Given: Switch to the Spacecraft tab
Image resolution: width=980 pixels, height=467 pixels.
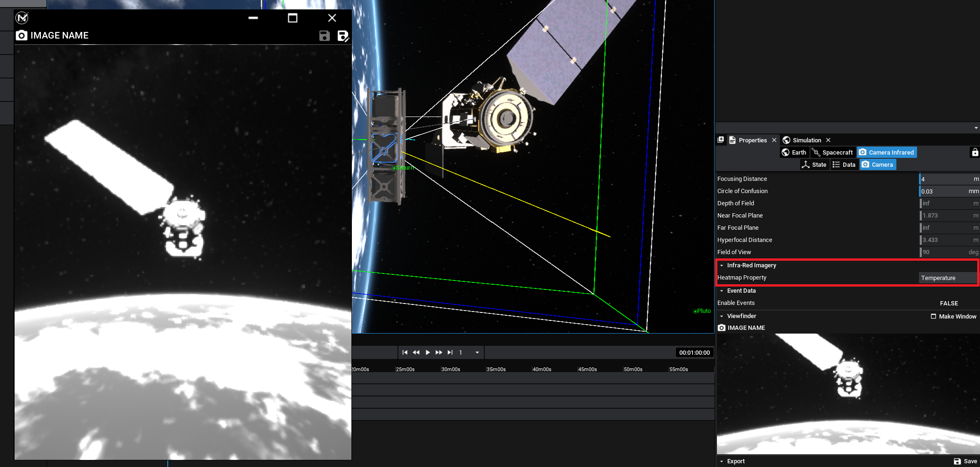Looking at the screenshot, I should [x=832, y=152].
